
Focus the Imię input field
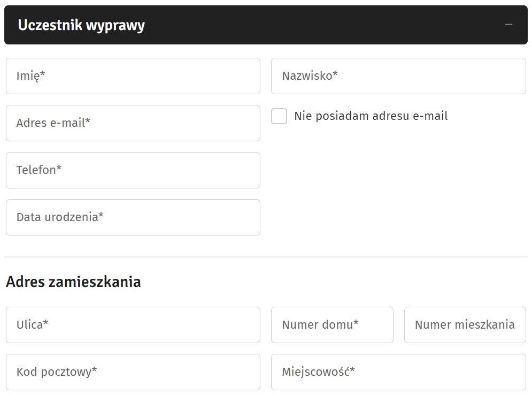click(133, 76)
